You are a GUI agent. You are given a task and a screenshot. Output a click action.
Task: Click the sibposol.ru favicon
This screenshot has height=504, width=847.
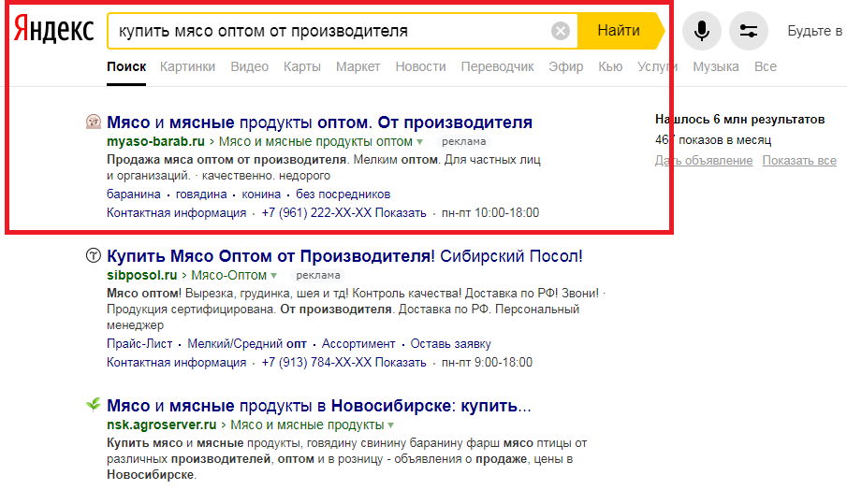[x=94, y=255]
